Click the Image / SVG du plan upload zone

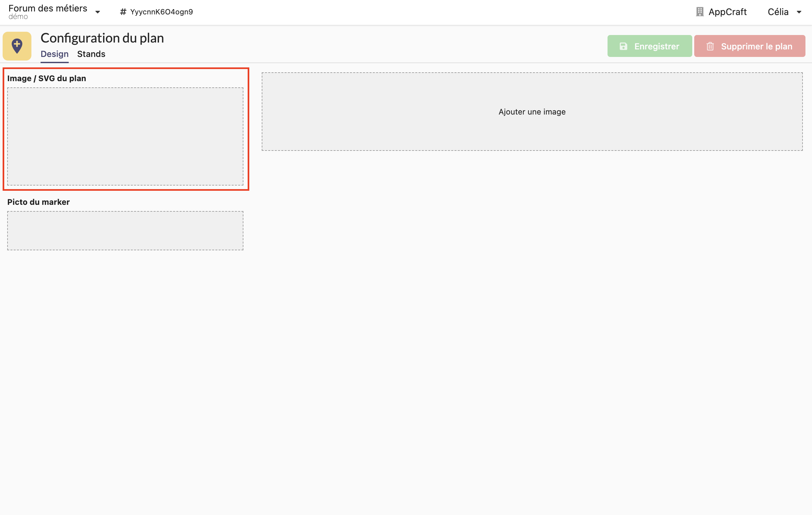coord(125,136)
